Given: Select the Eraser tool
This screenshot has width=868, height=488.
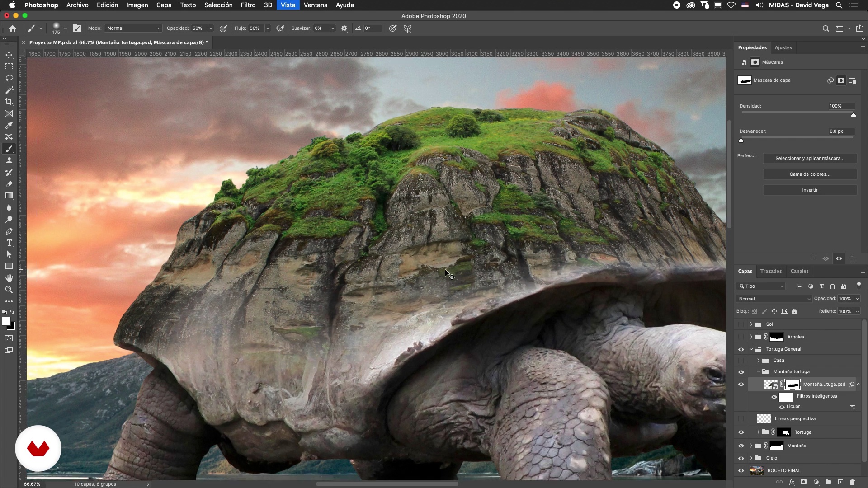Looking at the screenshot, I should (x=9, y=184).
